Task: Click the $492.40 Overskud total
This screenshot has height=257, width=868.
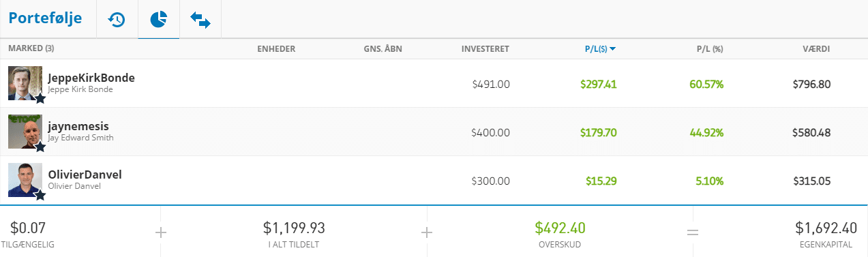Action: coord(560,227)
